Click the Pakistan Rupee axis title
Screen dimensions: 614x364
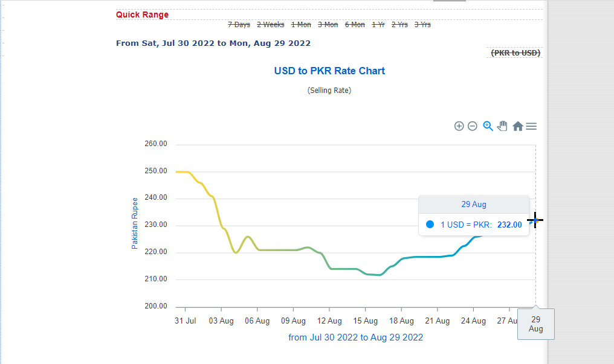click(135, 223)
